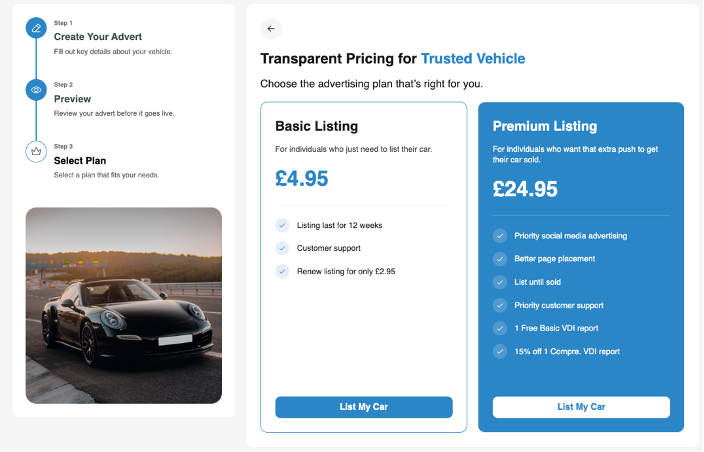Click check icon beside 1 Free Basic VDI report
The image size is (704, 452).
(500, 328)
